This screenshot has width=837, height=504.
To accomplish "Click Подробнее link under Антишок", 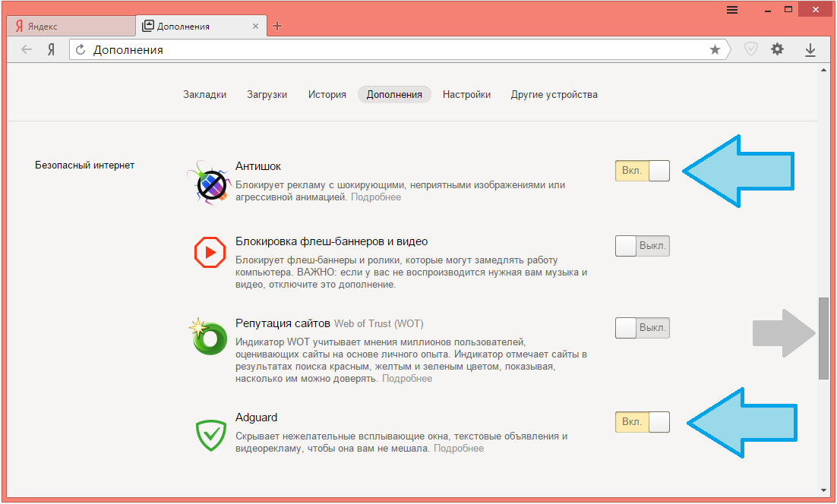I will click(376, 197).
